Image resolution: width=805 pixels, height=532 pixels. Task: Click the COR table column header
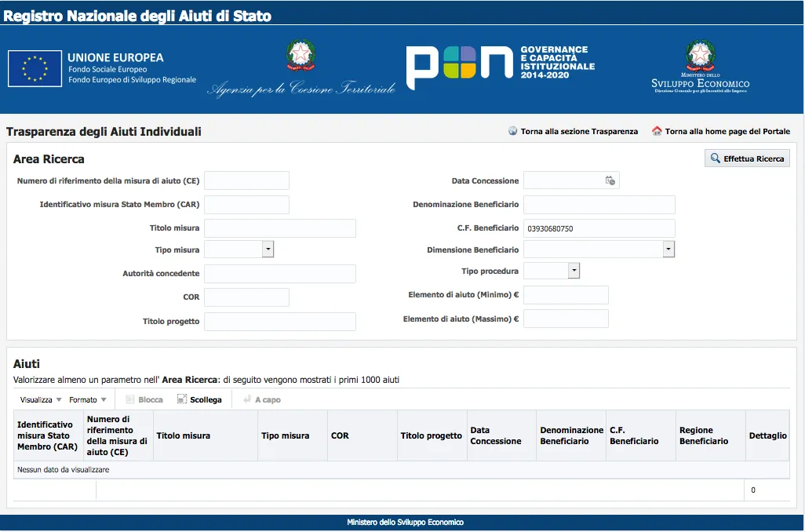pos(362,435)
